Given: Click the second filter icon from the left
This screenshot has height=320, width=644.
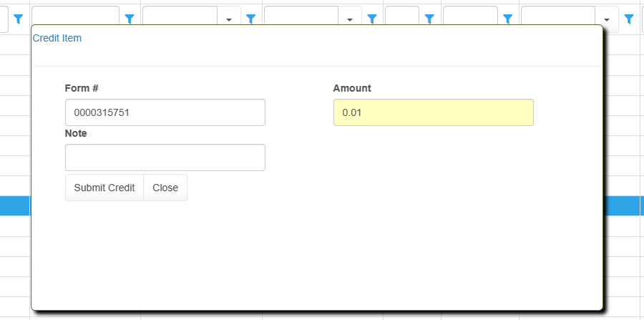Looking at the screenshot, I should coord(130,19).
